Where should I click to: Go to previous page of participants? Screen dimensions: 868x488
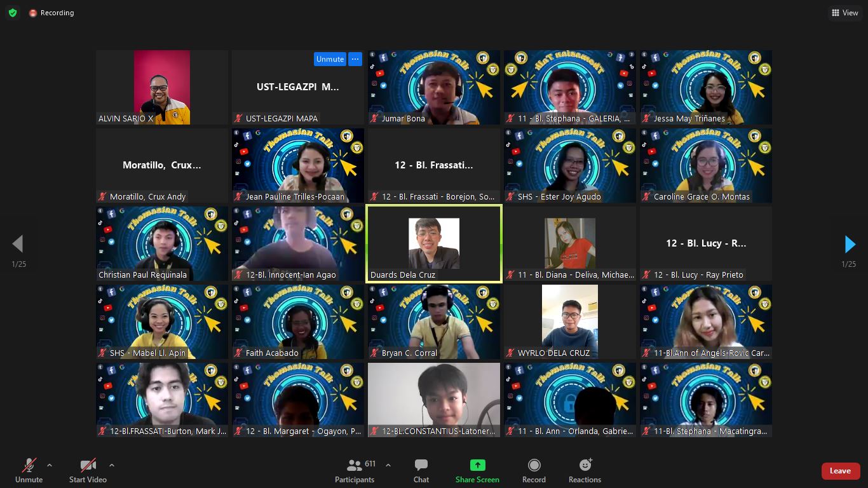coord(18,244)
